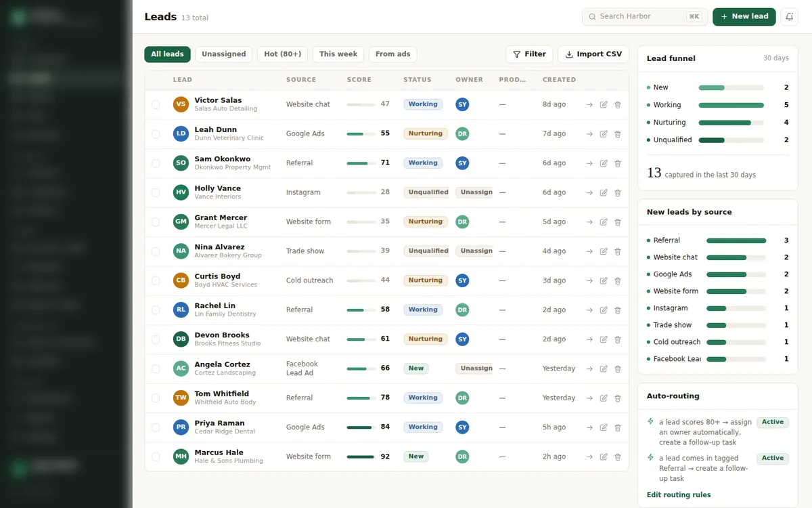The image size is (812, 508).
Task: Open Victor Salas lead arrow
Action: tap(589, 105)
